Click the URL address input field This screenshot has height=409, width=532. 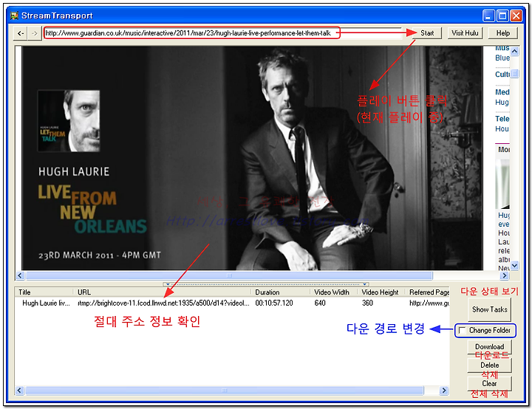click(223, 33)
